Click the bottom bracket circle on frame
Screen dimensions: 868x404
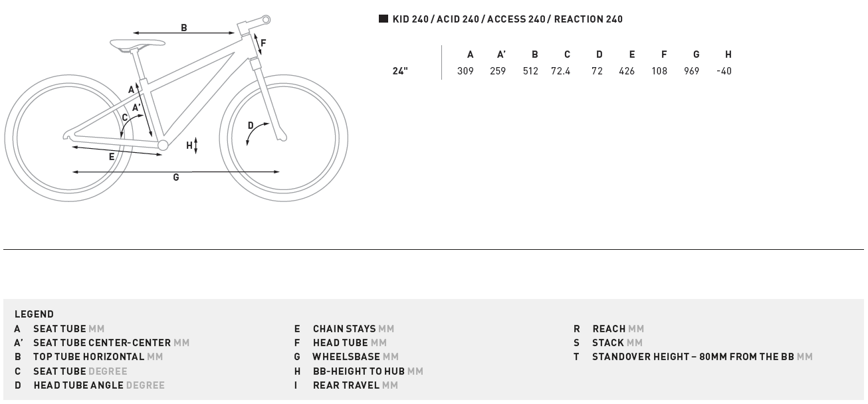(163, 145)
